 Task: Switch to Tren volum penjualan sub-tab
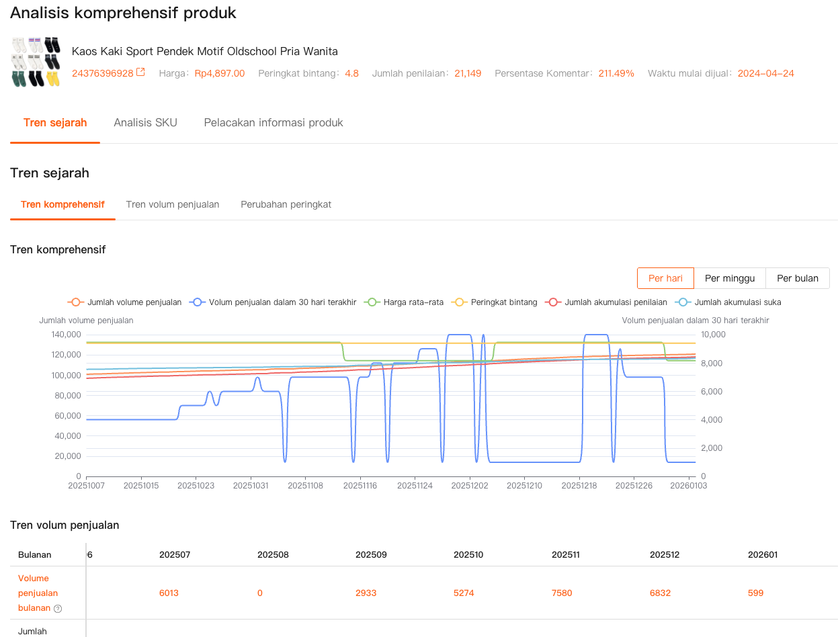(x=173, y=204)
